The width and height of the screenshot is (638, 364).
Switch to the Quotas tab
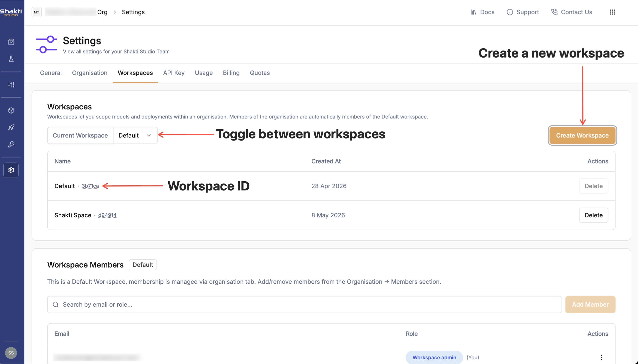point(260,73)
